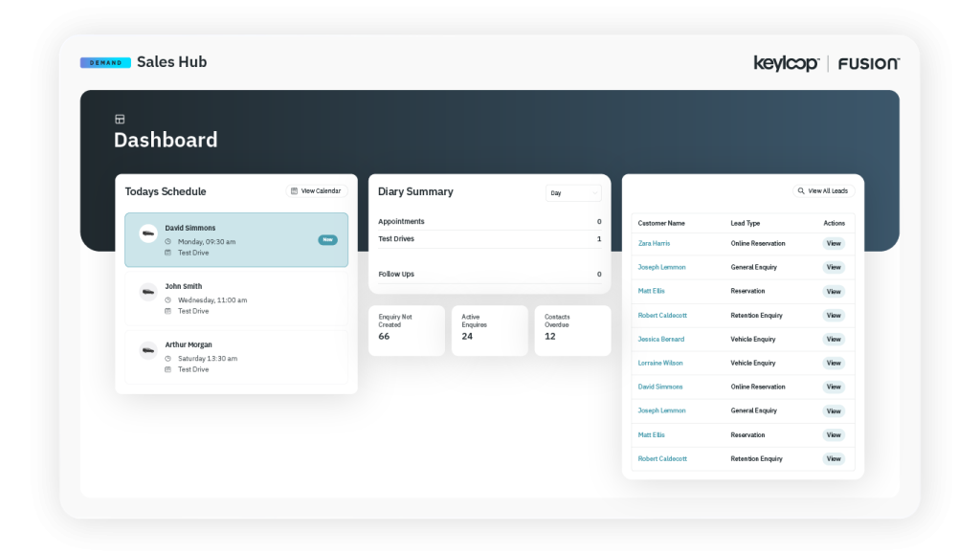Image resolution: width=980 pixels, height=554 pixels.
Task: Click the clock icon on Arthur Morgan's appointment
Action: point(167,358)
